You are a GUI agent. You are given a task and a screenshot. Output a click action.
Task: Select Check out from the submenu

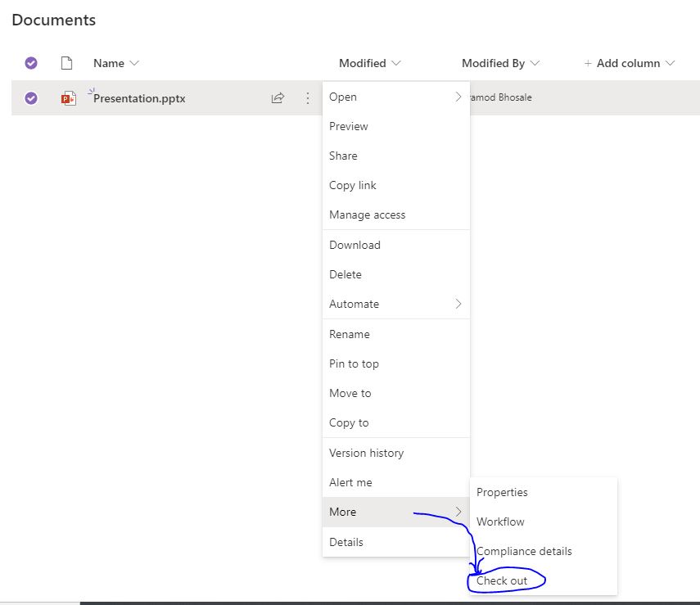502,580
